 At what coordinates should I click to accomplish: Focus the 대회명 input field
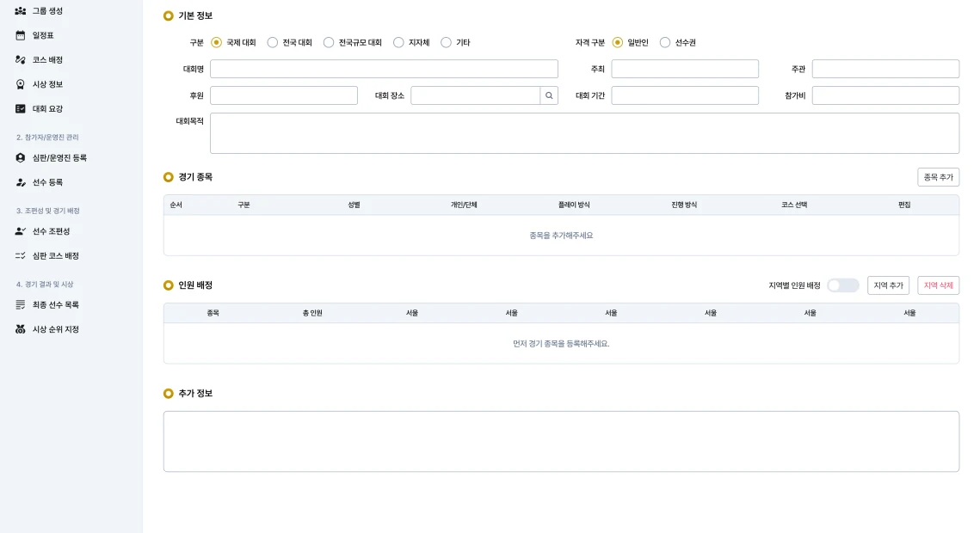point(384,69)
